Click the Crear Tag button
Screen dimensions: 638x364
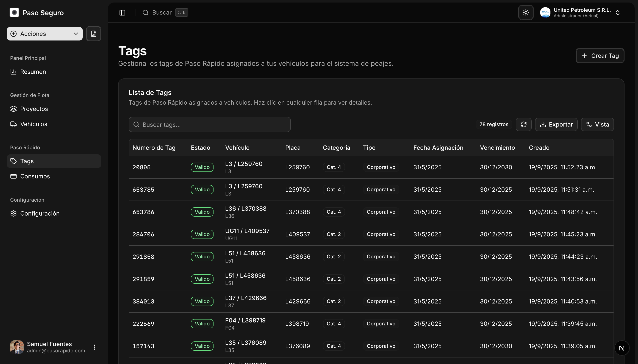pyautogui.click(x=600, y=56)
